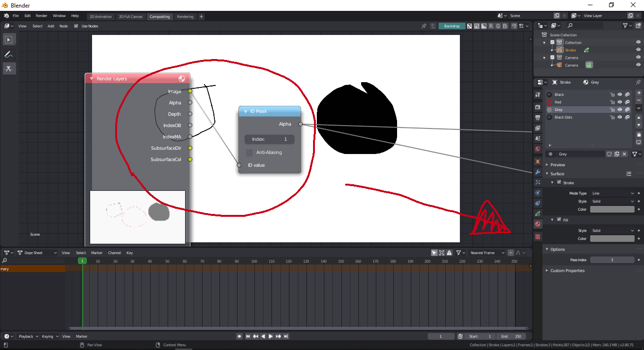The width and height of the screenshot is (644, 350).
Task: Enable Anti-Aliasing on ID Mask node
Action: (249, 153)
